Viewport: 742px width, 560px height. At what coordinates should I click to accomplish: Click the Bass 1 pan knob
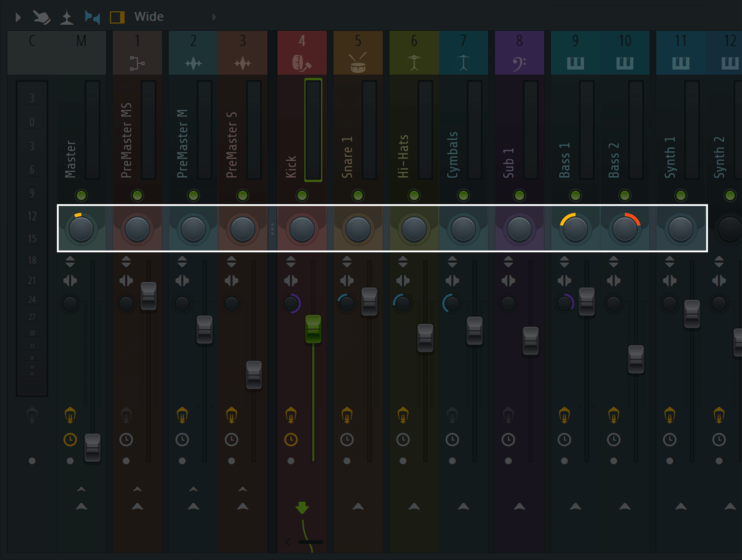(x=575, y=229)
